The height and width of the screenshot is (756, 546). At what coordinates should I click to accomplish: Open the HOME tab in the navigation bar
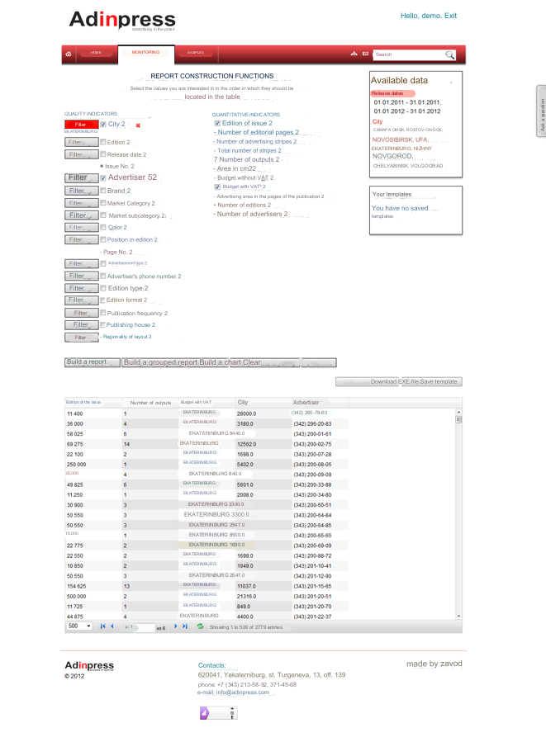96,53
